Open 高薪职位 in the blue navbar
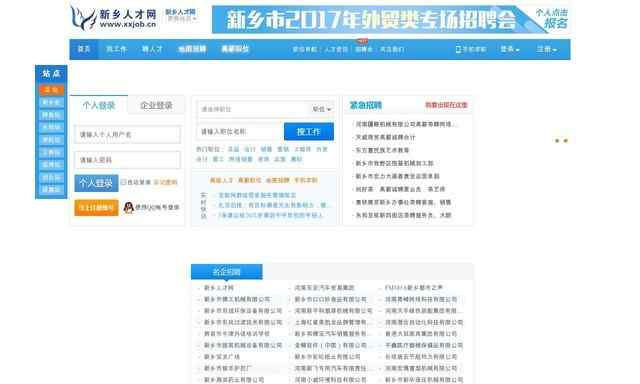Screen dimensions: 640x384 235,49
